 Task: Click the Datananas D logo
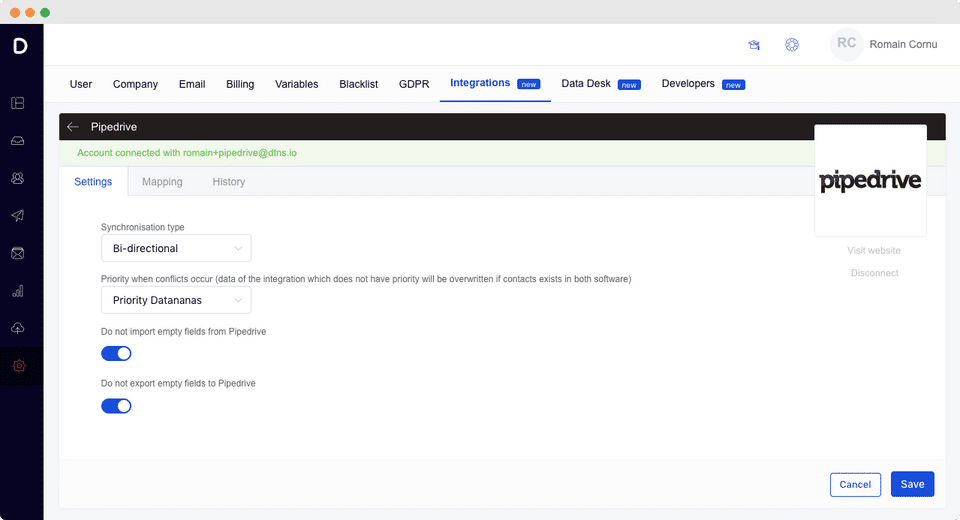(x=20, y=46)
